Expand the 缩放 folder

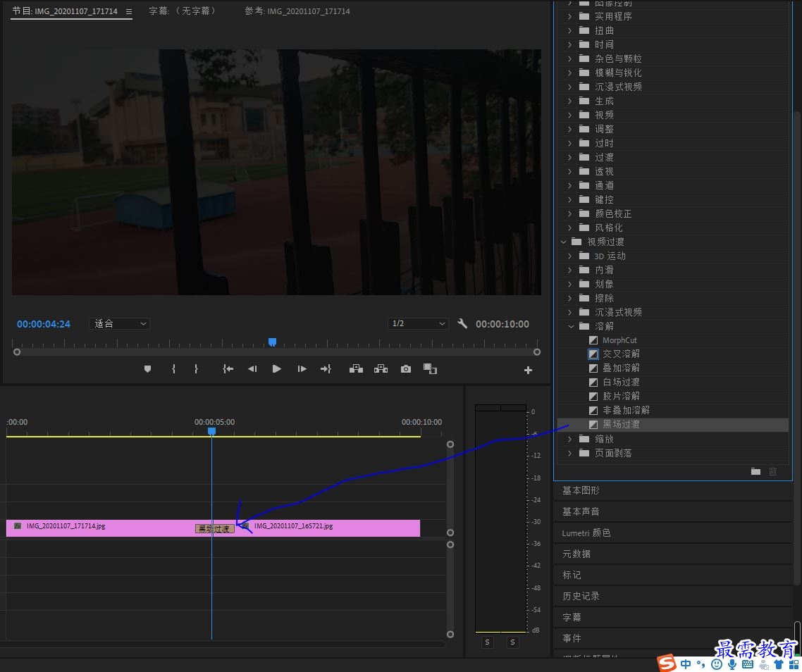point(570,439)
